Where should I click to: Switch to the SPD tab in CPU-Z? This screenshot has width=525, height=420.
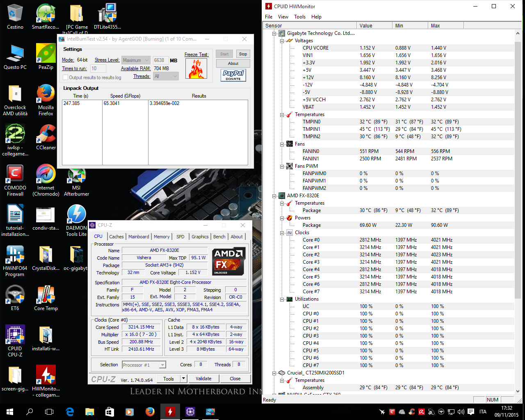(x=180, y=237)
